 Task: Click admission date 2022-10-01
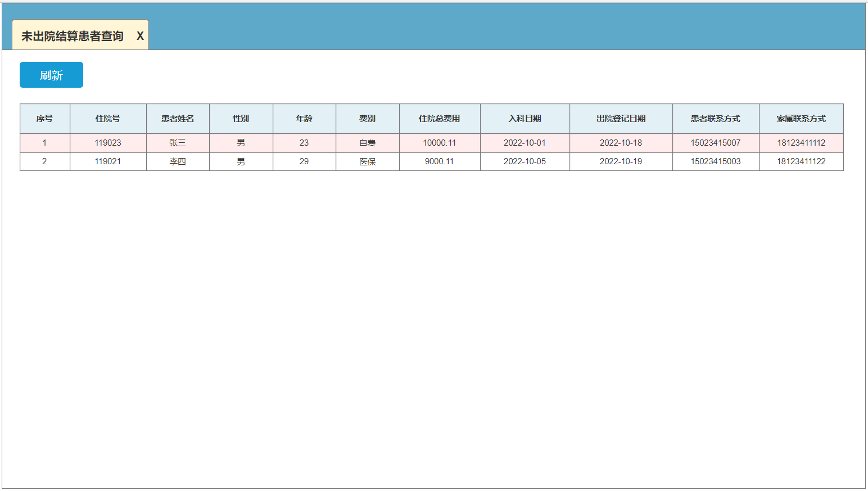[x=525, y=143]
